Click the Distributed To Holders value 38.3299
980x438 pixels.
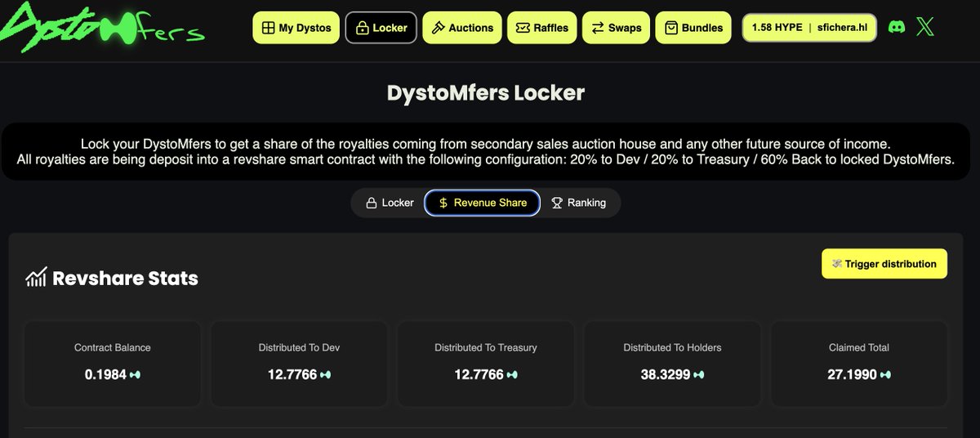666,375
